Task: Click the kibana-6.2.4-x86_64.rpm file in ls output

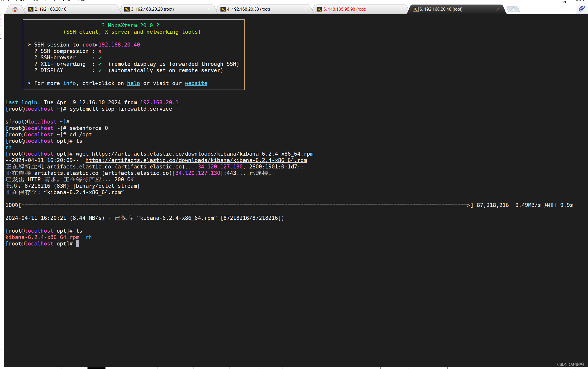Action: pos(42,237)
